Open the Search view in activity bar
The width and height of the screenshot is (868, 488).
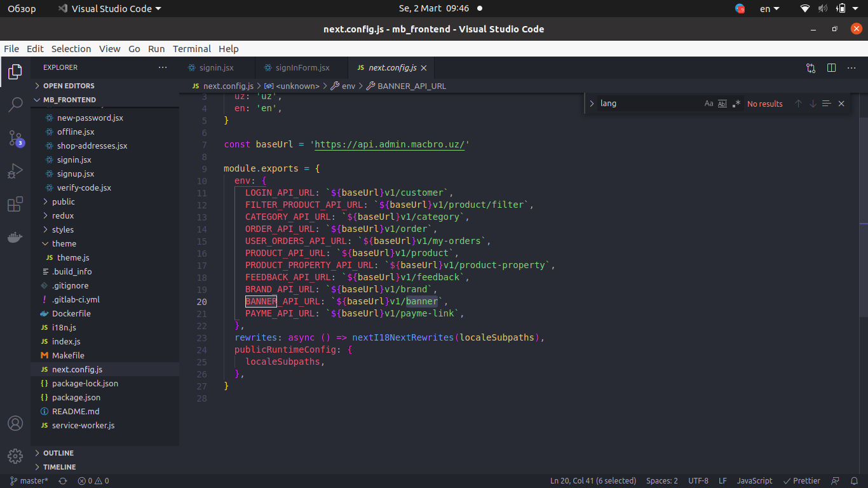pos(15,105)
